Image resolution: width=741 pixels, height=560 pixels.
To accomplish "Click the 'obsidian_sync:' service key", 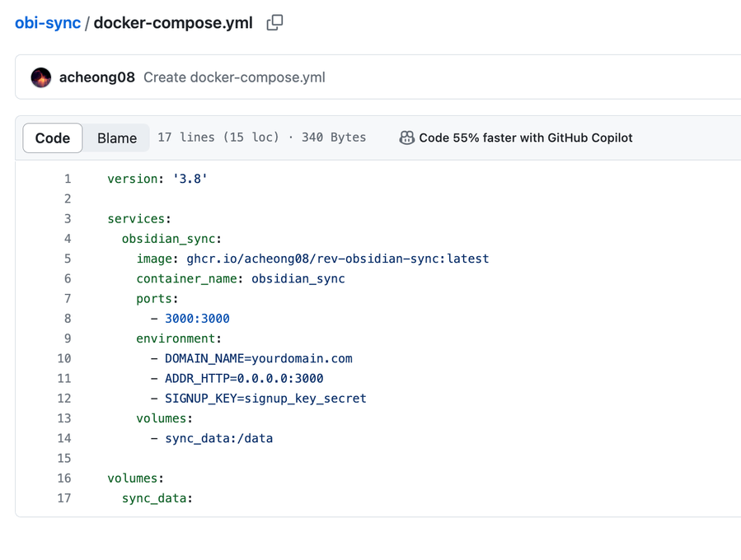I will [171, 239].
